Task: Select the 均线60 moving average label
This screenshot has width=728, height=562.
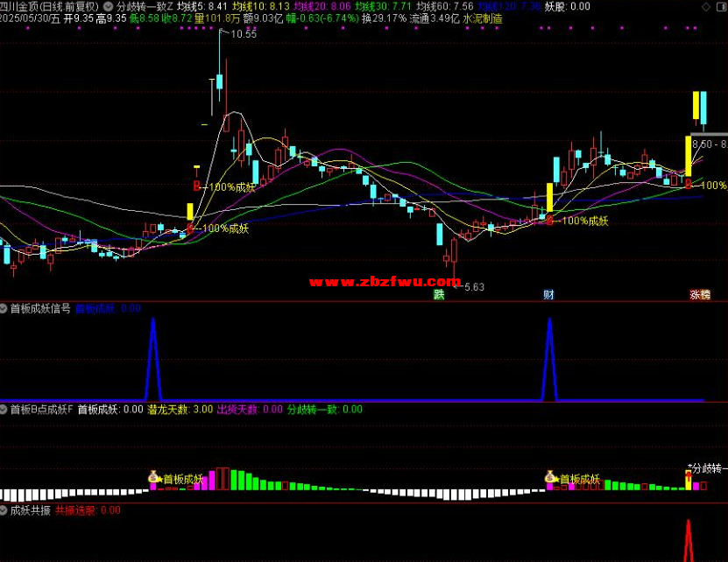Action: [444, 6]
